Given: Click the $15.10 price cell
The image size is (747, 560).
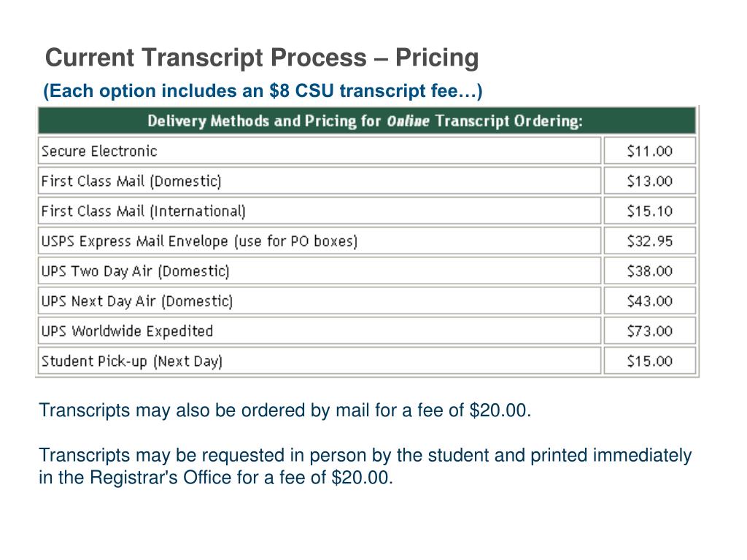Looking at the screenshot, I should point(649,211).
